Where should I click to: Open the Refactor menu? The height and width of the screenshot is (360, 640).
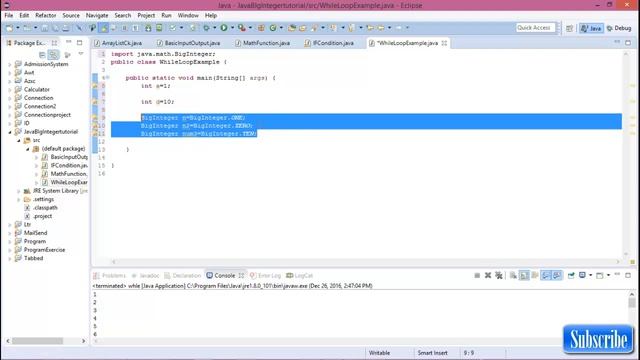(46, 16)
